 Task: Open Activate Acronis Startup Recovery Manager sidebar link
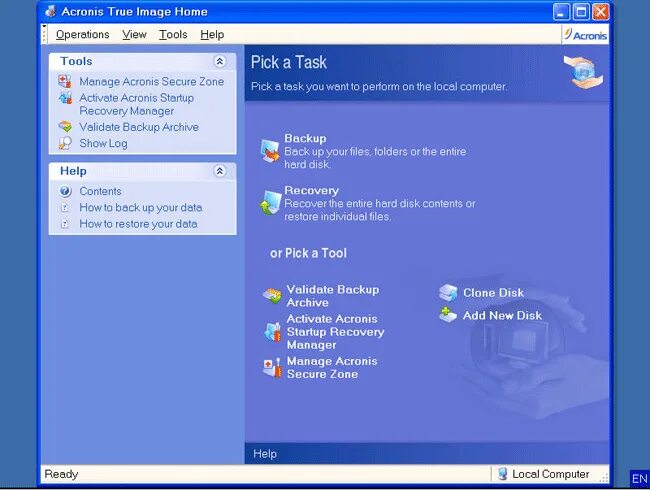click(x=137, y=104)
